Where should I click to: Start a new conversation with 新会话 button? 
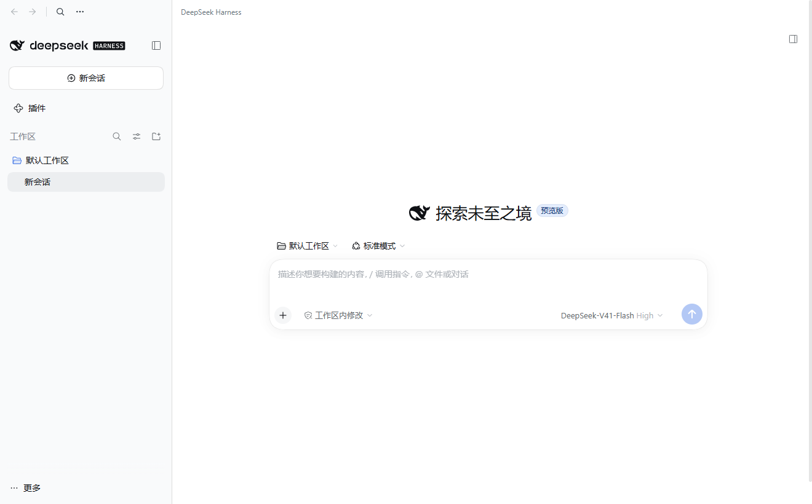[86, 78]
